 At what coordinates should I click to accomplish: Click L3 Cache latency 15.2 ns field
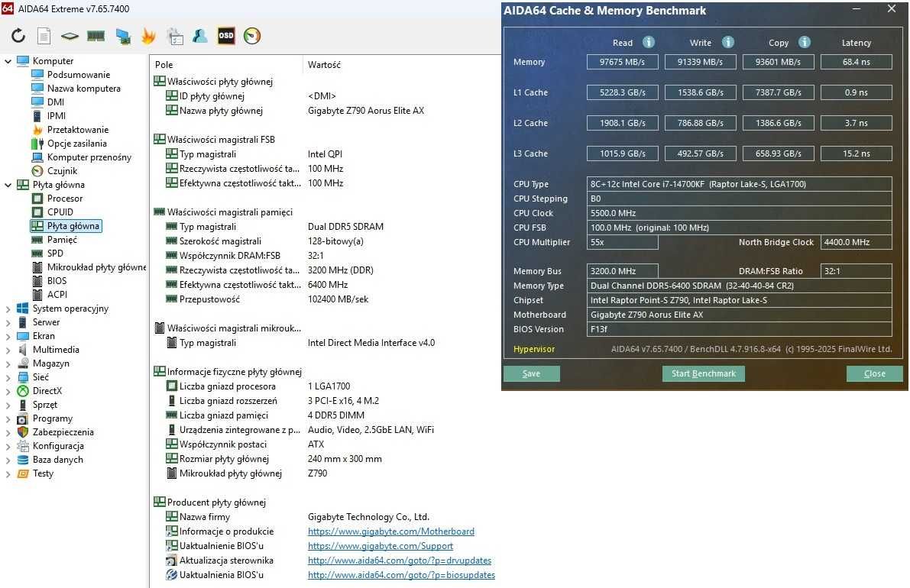[x=856, y=153]
